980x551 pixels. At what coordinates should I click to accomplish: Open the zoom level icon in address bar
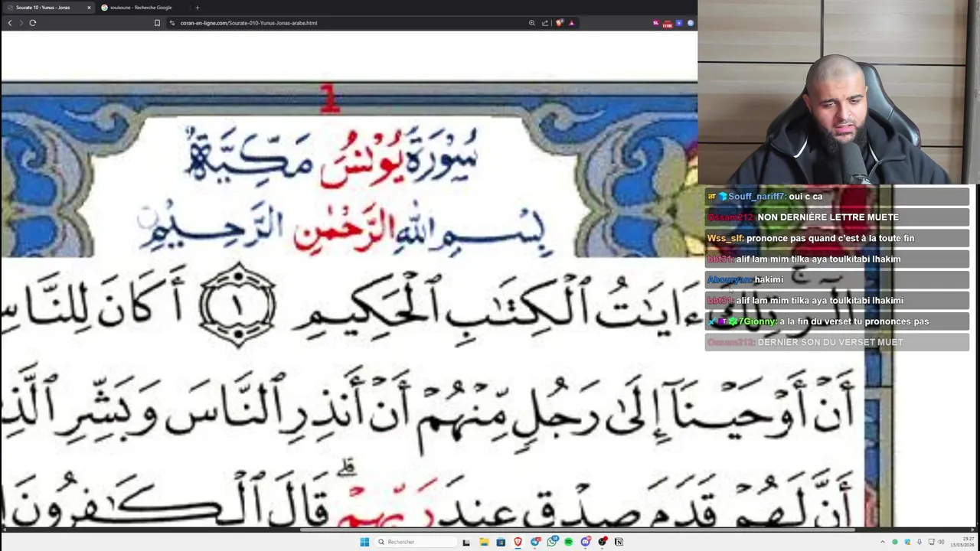(532, 23)
